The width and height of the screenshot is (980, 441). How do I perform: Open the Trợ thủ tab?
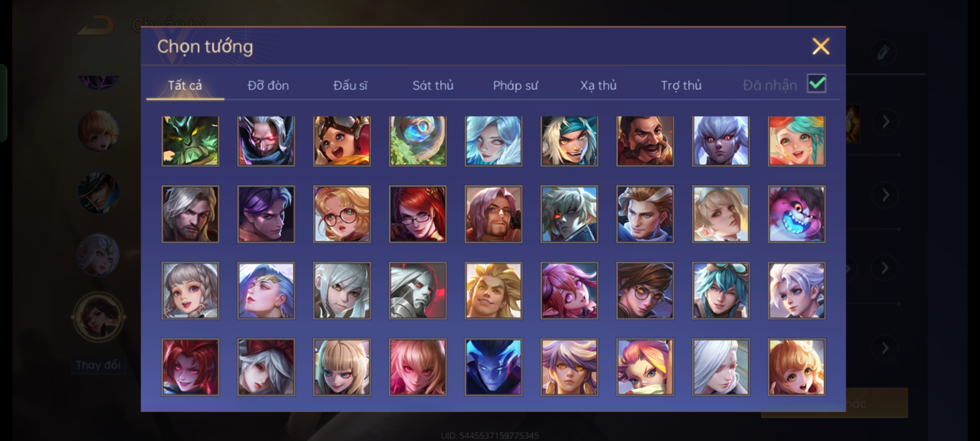click(681, 85)
